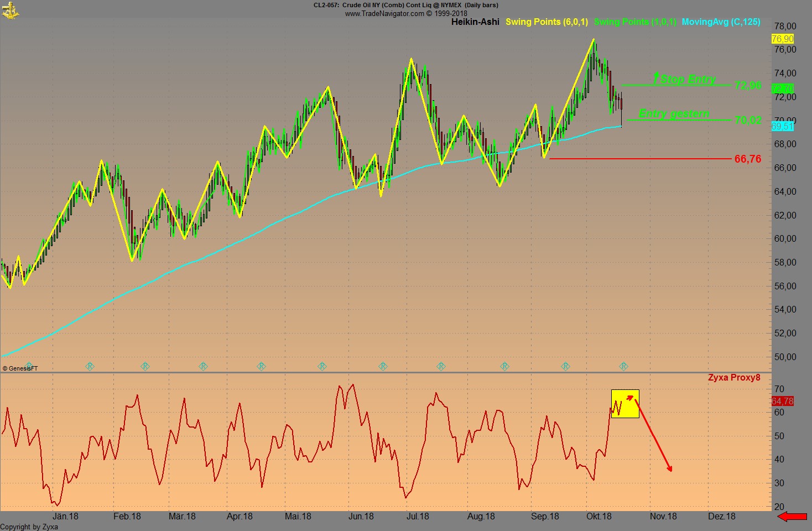Select the last rollover diamond marker after Okt.18
The width and height of the screenshot is (812, 531).
coord(623,366)
